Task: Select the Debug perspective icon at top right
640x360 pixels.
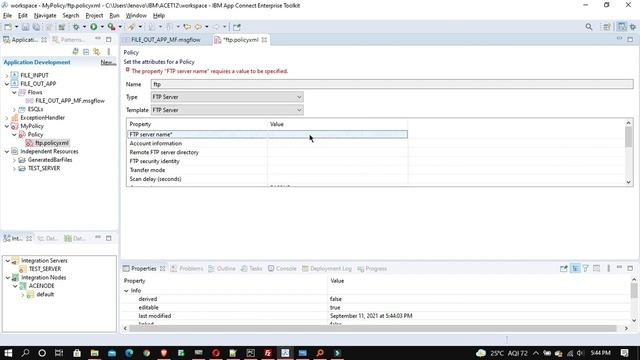Action: (633, 27)
